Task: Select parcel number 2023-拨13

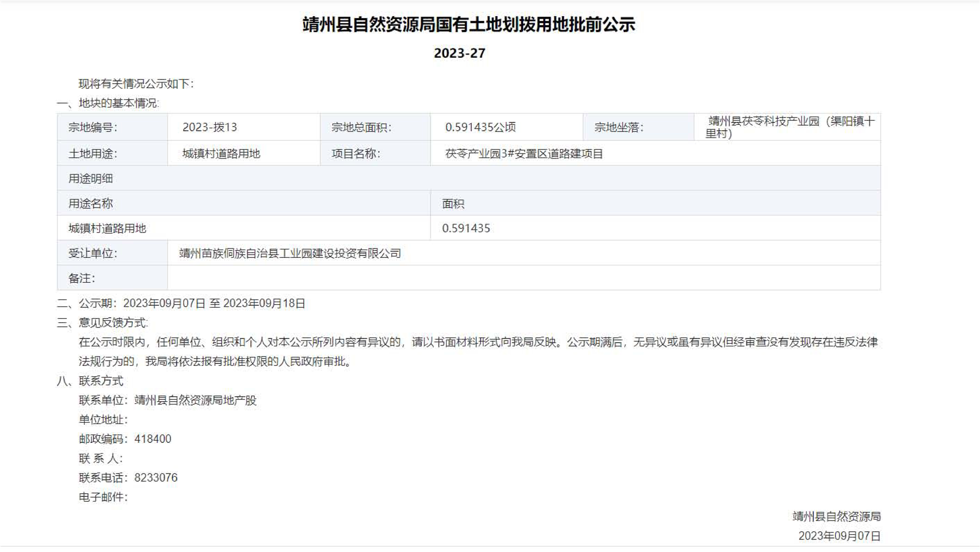Action: [x=210, y=127]
